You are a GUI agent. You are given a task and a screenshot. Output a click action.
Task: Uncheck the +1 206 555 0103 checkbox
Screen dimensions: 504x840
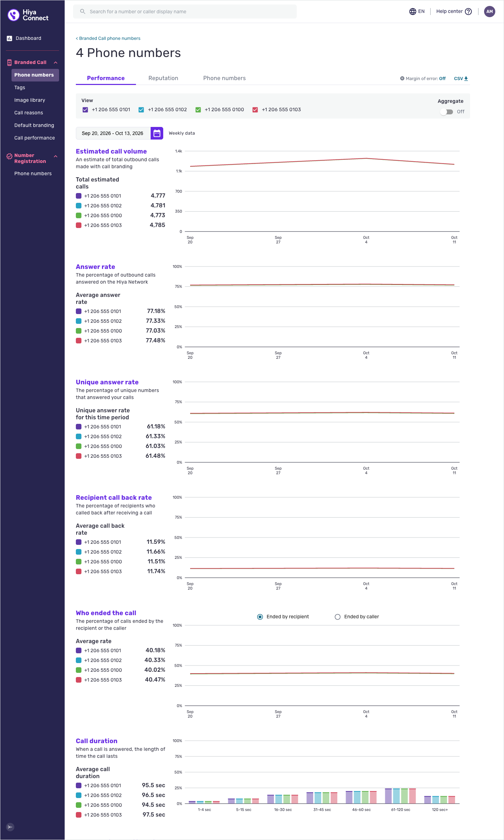tap(255, 110)
